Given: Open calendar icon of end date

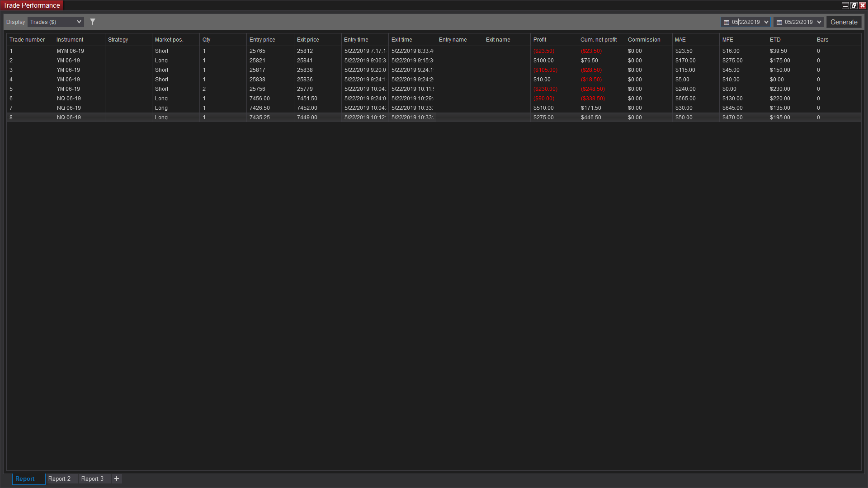Looking at the screenshot, I should point(779,22).
